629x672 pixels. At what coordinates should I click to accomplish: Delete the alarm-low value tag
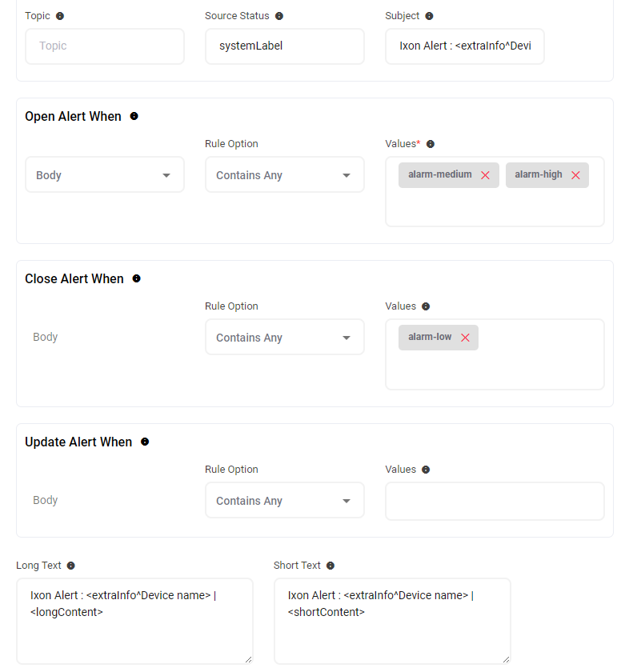point(465,338)
